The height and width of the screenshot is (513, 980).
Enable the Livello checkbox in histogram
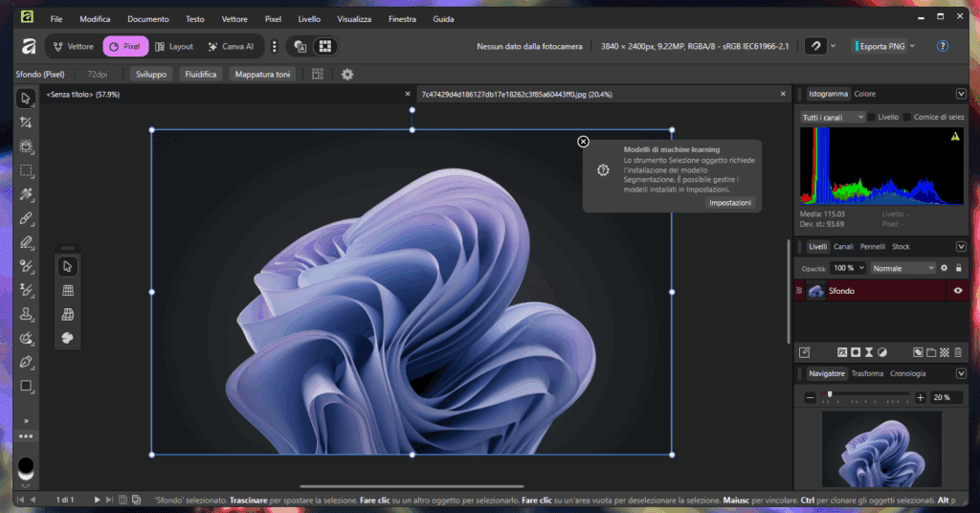pos(871,117)
